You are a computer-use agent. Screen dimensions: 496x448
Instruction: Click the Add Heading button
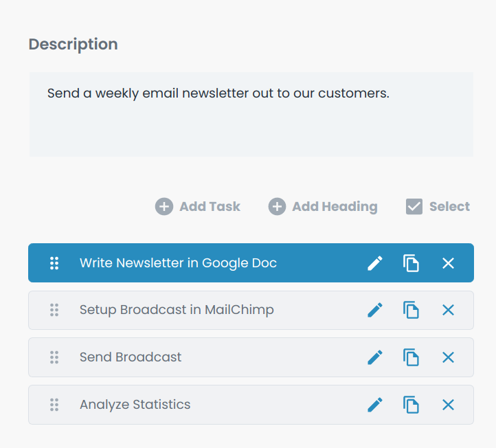point(323,207)
